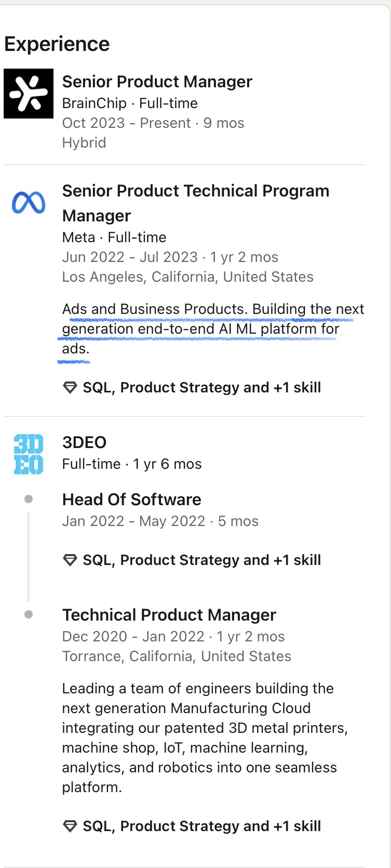Click the skills diamond icon under Technical Product Manager

coord(70,826)
